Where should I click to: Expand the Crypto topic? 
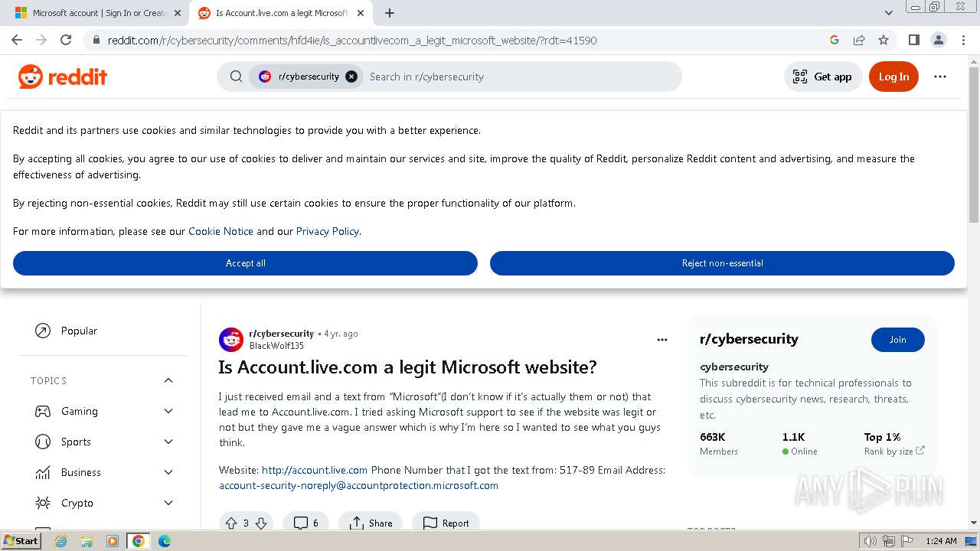pos(168,503)
